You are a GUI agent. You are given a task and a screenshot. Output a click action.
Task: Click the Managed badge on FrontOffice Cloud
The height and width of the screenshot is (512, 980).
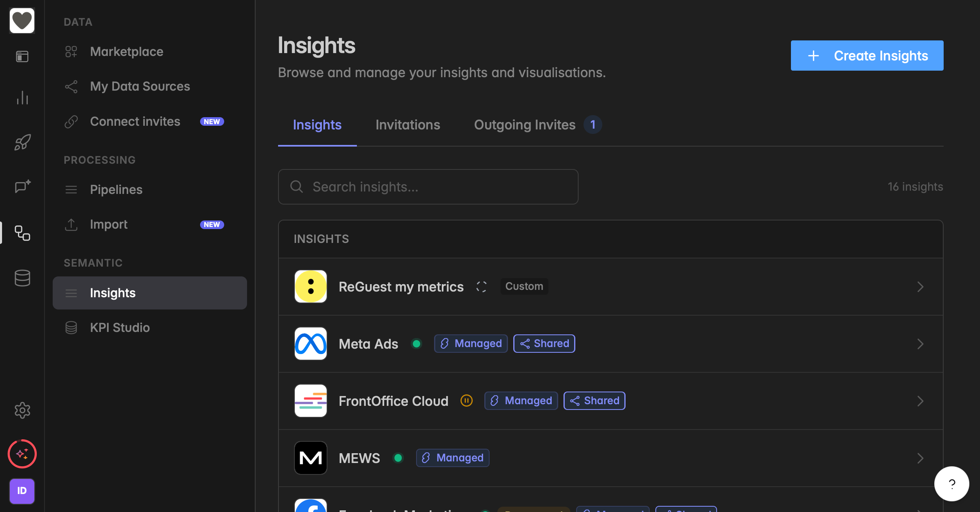pos(521,401)
